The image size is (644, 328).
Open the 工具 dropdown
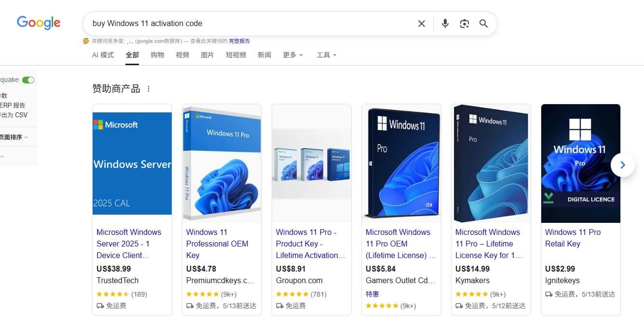point(327,55)
